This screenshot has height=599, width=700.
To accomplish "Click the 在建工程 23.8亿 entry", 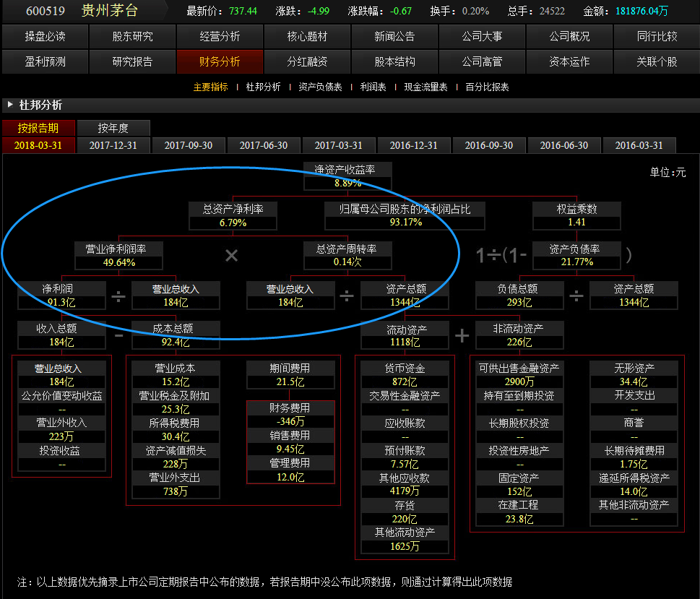I will [x=519, y=512].
